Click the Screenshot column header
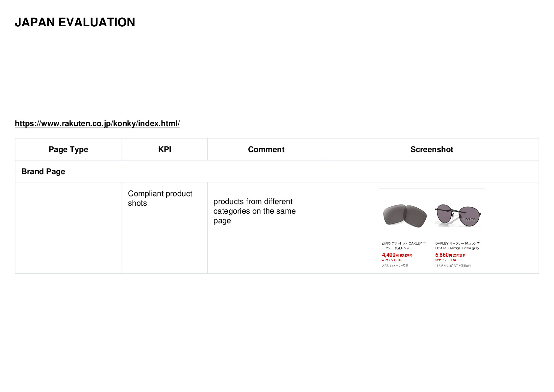 click(432, 149)
